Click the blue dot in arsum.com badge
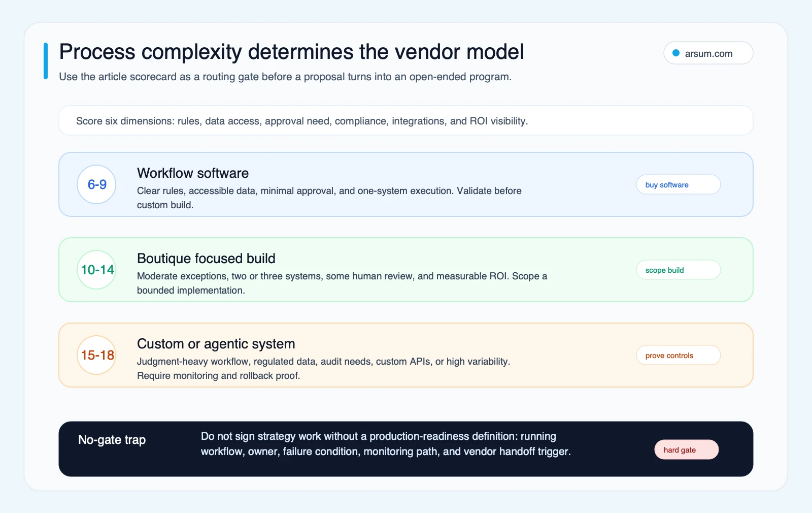812x513 pixels. pyautogui.click(x=676, y=53)
